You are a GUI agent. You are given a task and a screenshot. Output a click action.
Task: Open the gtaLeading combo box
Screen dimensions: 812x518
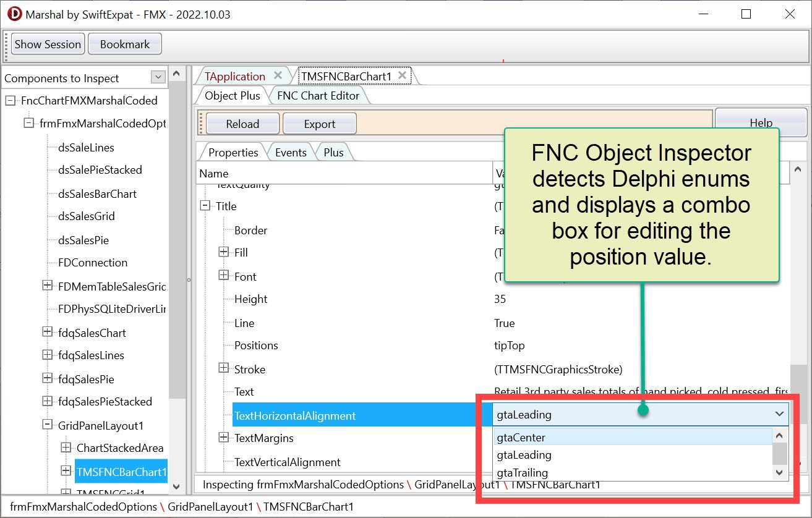[779, 414]
